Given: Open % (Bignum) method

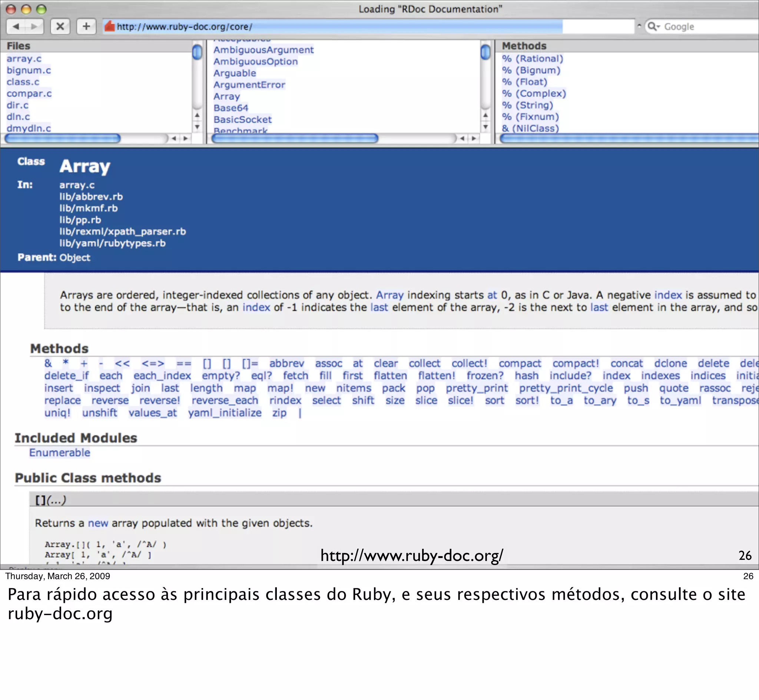Looking at the screenshot, I should point(531,70).
